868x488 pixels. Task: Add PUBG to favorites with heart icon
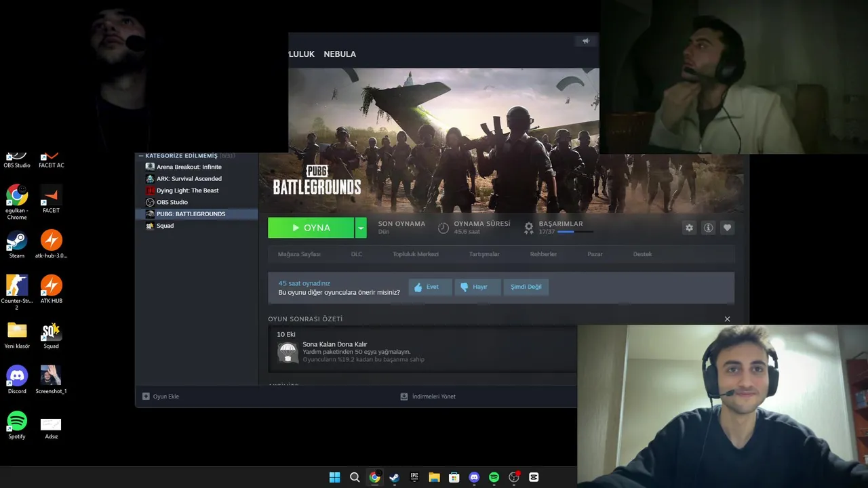pyautogui.click(x=727, y=228)
